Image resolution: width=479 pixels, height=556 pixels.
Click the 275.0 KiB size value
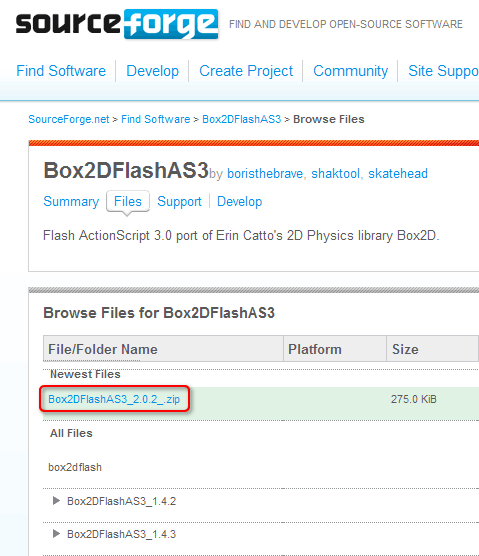click(413, 399)
